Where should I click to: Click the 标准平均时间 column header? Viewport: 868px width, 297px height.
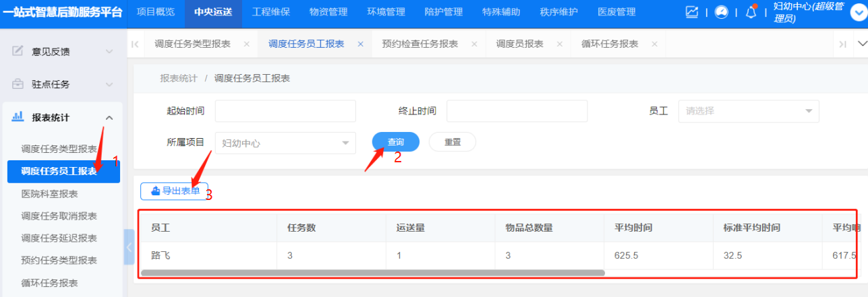click(x=768, y=228)
